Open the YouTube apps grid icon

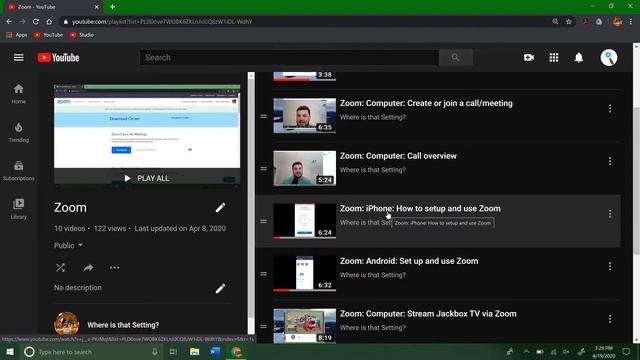[553, 58]
